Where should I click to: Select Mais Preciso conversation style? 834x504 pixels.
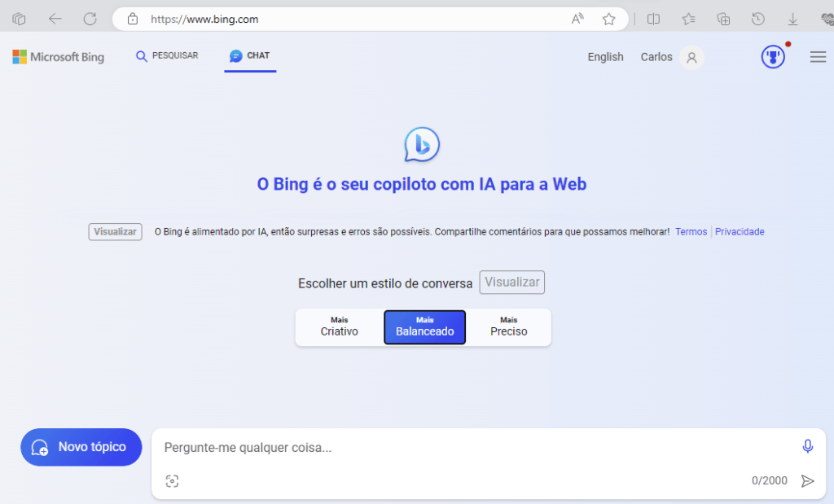508,327
